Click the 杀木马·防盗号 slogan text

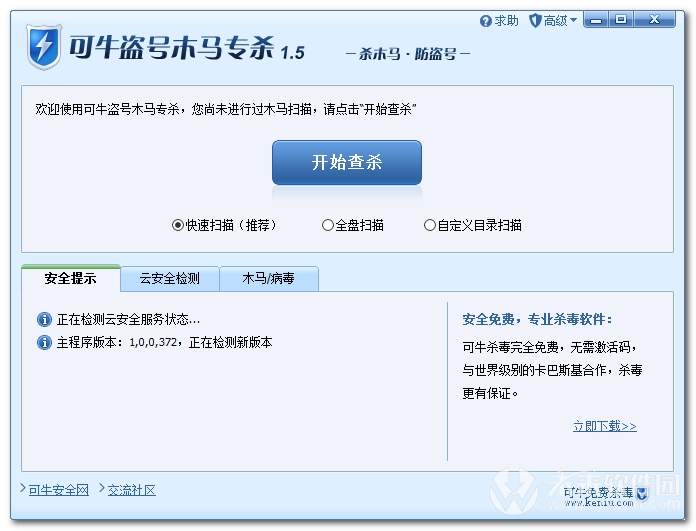pos(407,54)
